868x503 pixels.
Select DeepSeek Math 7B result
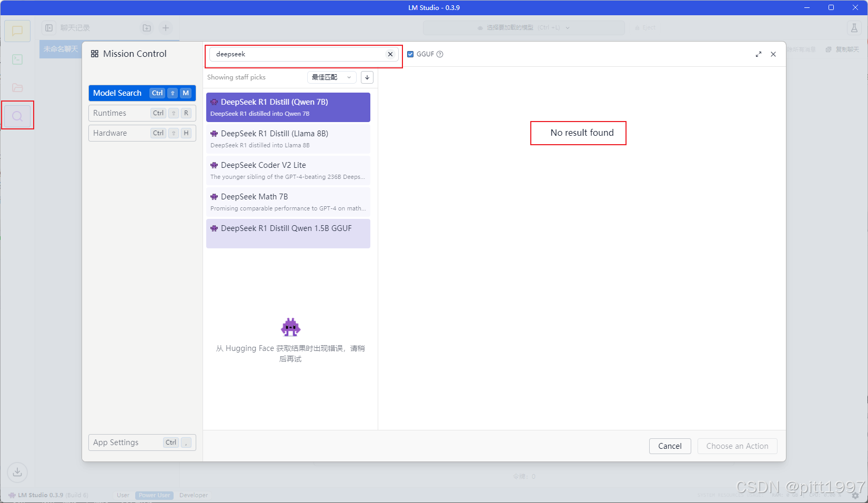click(x=288, y=202)
